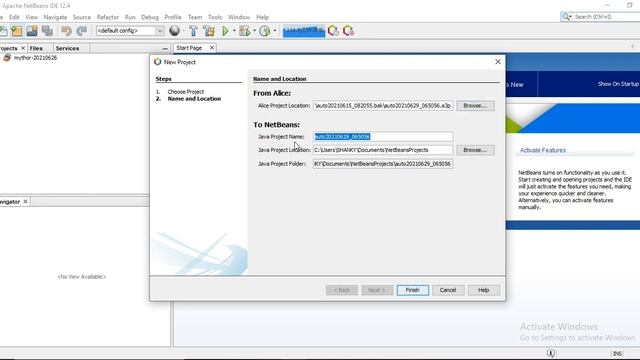
Task: Click the INS indicator in status bar
Action: point(617,353)
